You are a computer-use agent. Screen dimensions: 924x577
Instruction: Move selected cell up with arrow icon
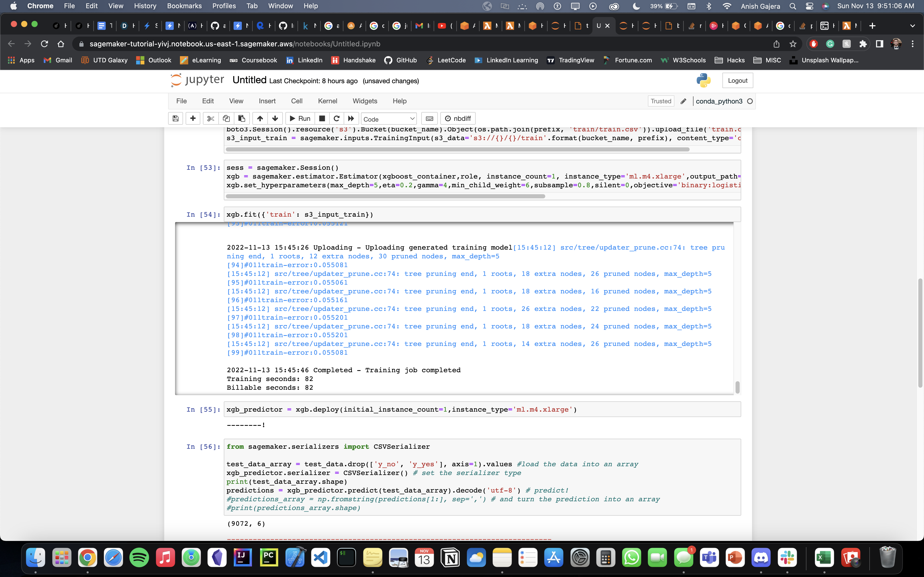[260, 118]
